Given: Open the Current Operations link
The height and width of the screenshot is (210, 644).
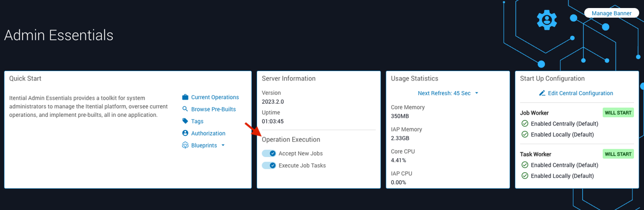Looking at the screenshot, I should [215, 97].
